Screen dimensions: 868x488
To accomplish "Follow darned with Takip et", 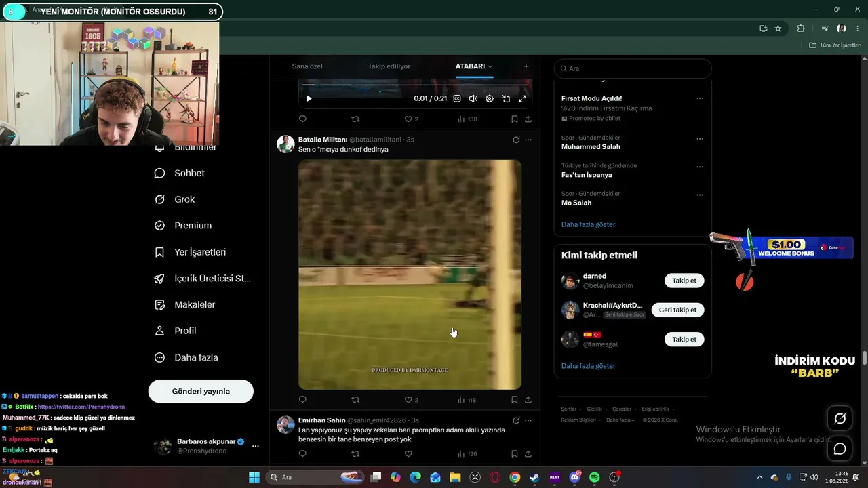I will point(684,281).
